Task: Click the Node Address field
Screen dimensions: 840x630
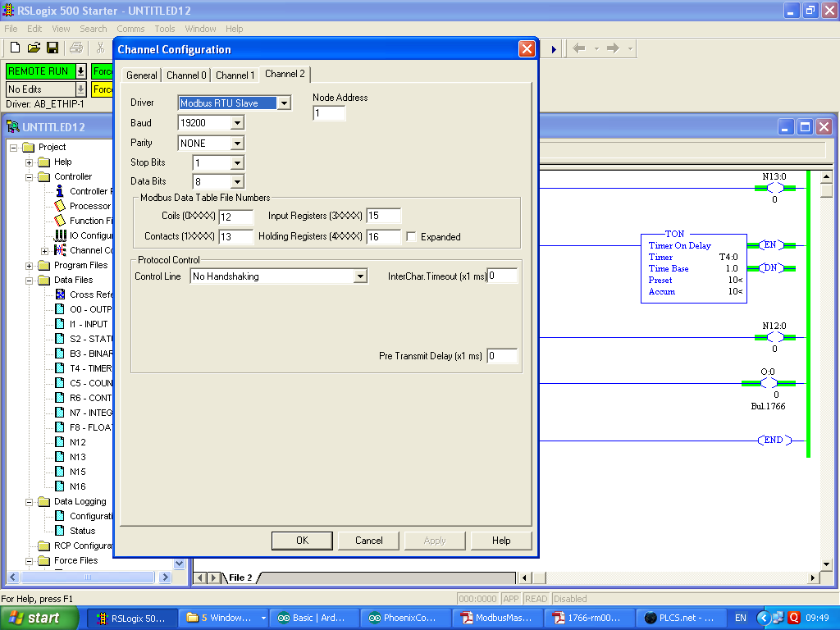Action: 328,113
